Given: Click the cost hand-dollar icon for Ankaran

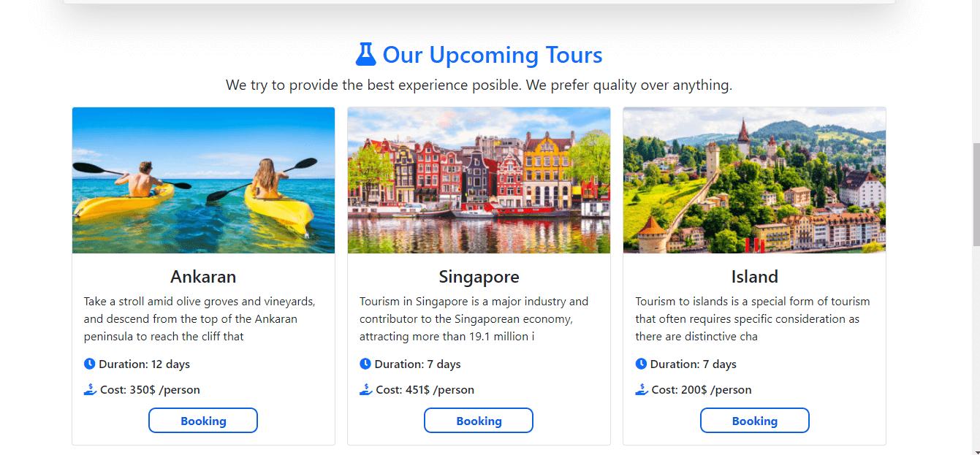Looking at the screenshot, I should click(91, 389).
